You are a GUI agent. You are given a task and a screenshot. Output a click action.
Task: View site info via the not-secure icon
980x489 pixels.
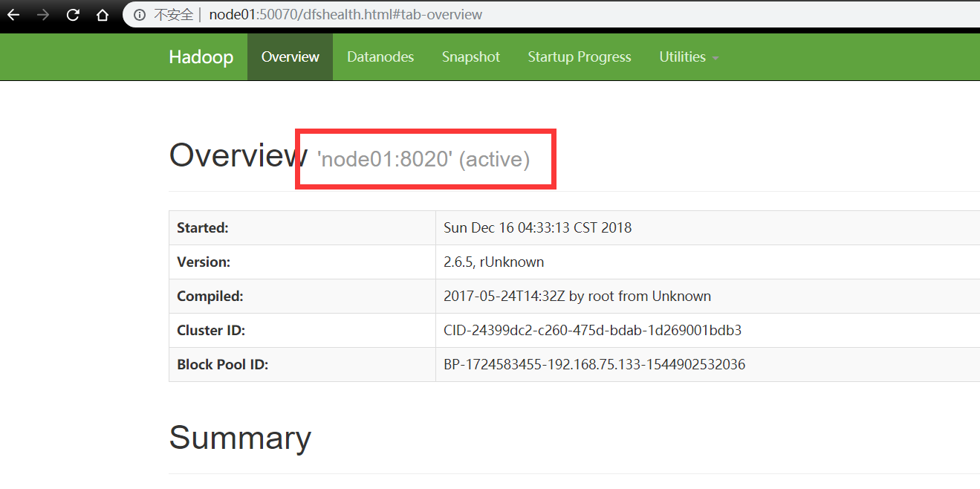(x=140, y=15)
